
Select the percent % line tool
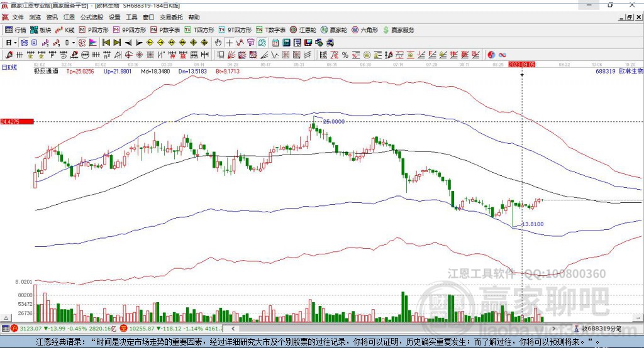345,55
